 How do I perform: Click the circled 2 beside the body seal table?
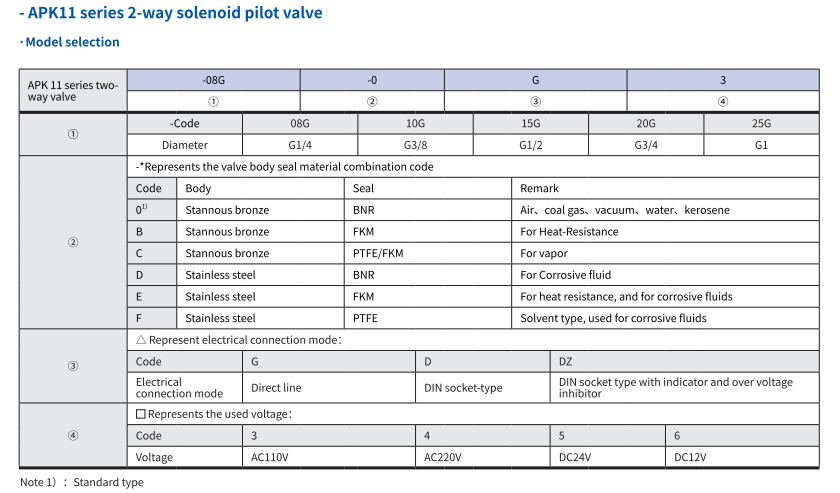[x=73, y=243]
